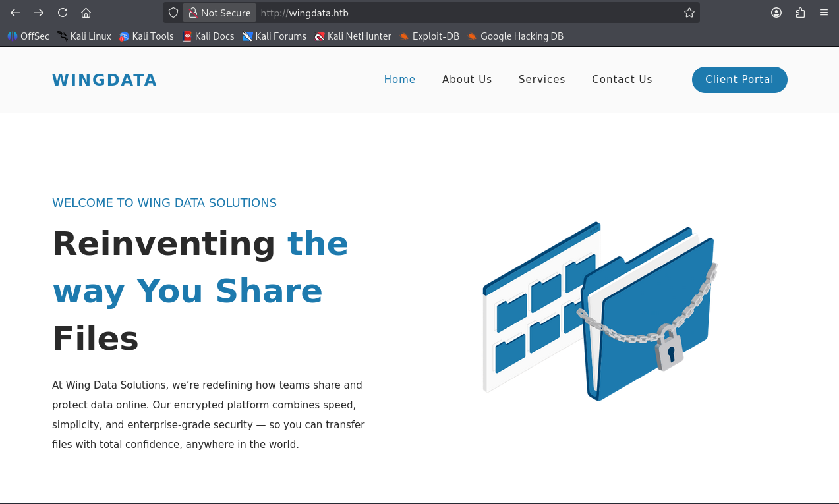Reload the current page

(x=63, y=13)
